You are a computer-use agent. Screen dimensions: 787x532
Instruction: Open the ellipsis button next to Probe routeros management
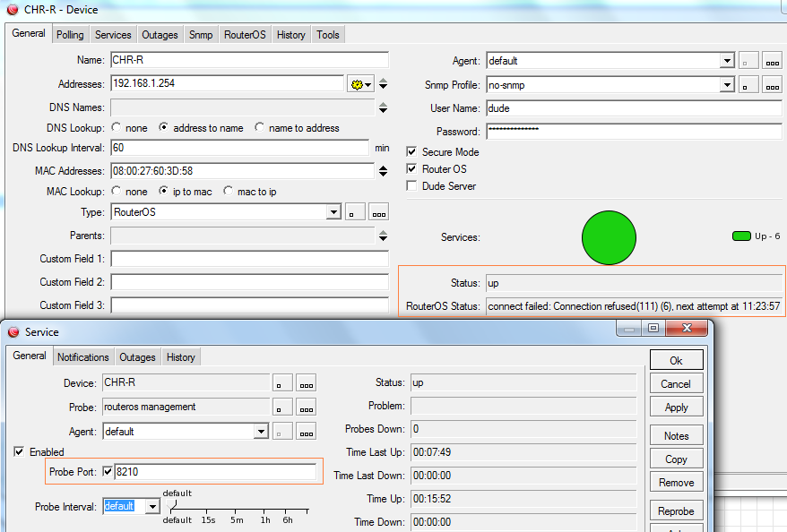pos(307,408)
